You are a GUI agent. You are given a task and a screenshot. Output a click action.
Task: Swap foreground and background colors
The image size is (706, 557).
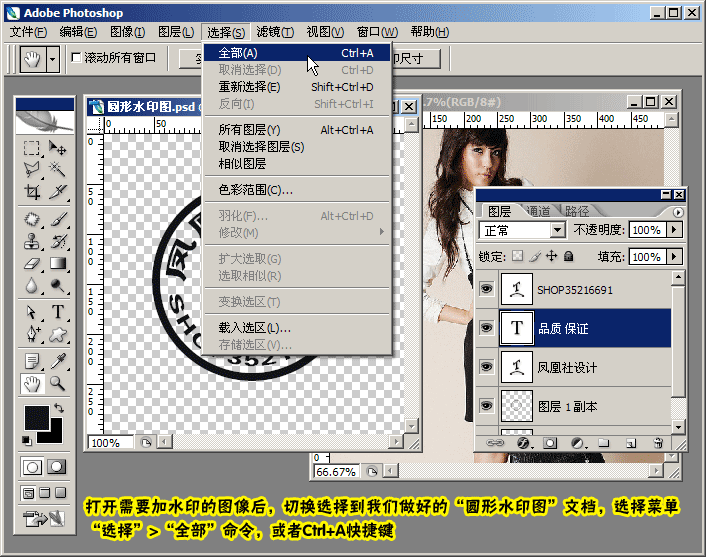59,408
